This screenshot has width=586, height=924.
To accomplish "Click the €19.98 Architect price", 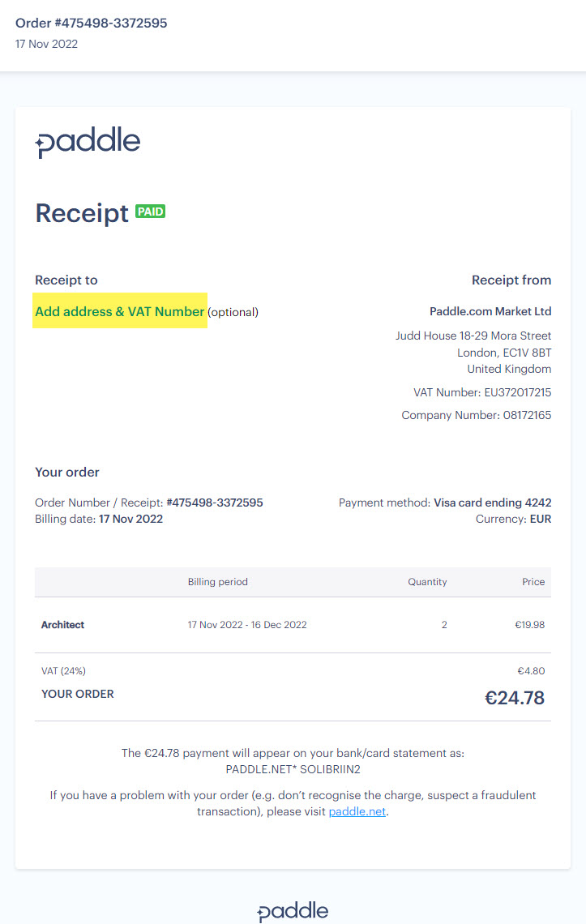I will point(529,625).
